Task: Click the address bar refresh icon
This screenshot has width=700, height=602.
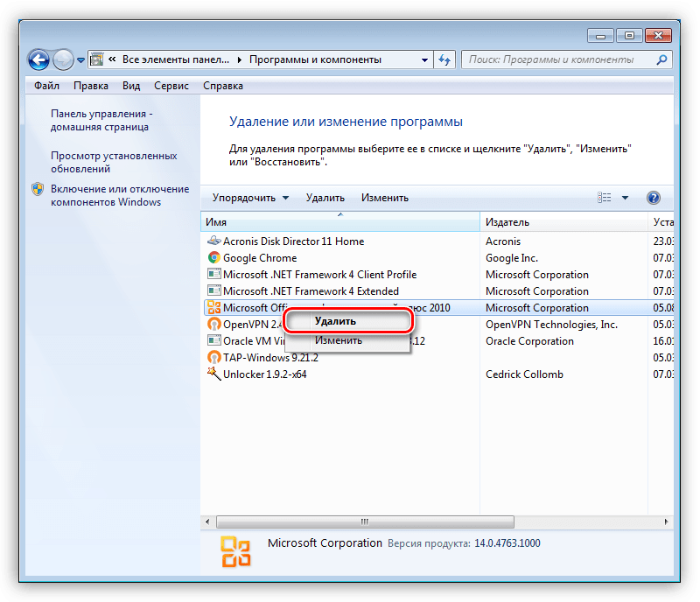Action: coord(444,59)
